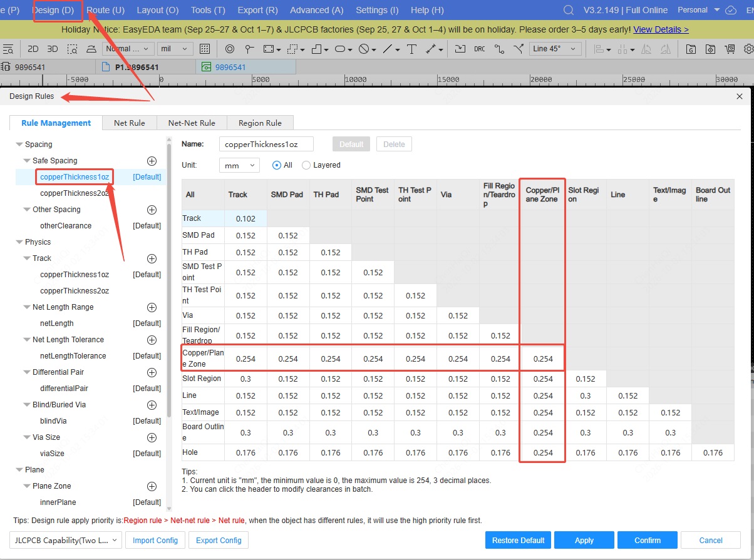Open the View Details holiday link

(661, 29)
